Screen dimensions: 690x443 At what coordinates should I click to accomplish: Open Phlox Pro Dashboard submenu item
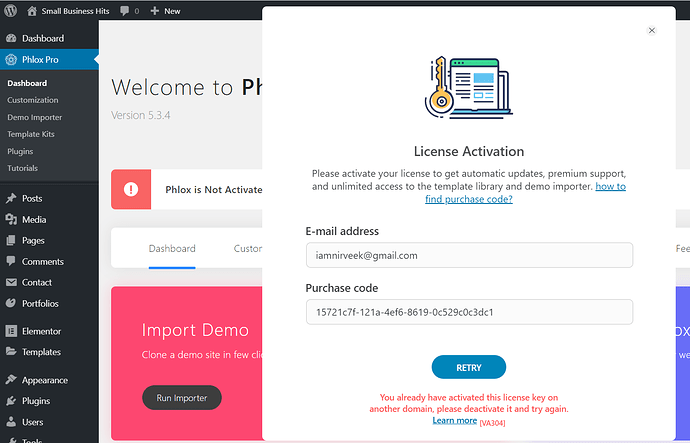pos(27,83)
